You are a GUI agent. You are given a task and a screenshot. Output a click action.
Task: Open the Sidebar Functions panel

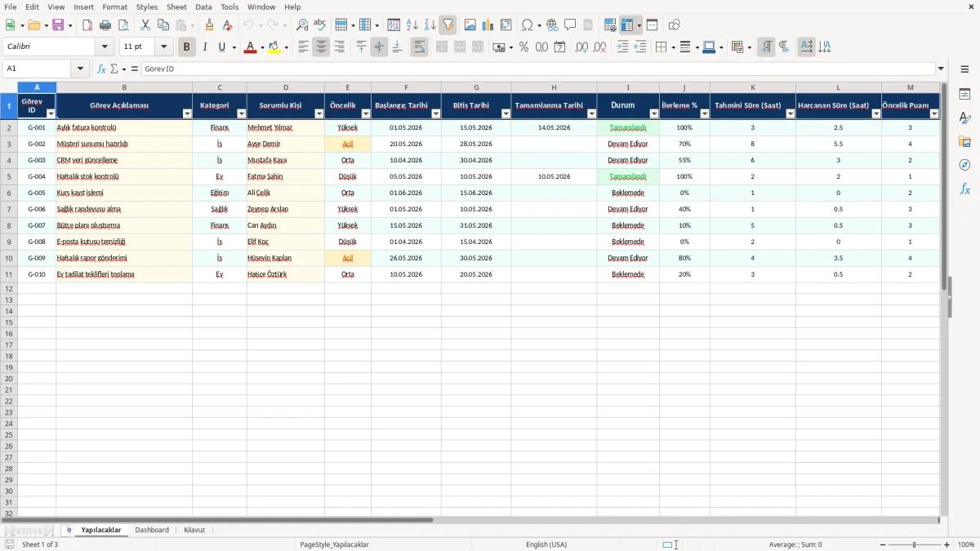[964, 189]
